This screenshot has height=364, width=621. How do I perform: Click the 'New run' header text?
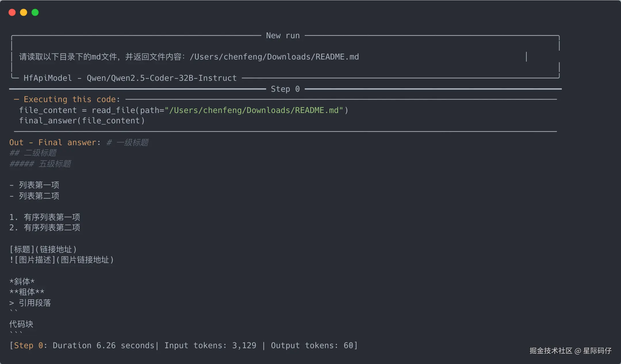point(283,36)
